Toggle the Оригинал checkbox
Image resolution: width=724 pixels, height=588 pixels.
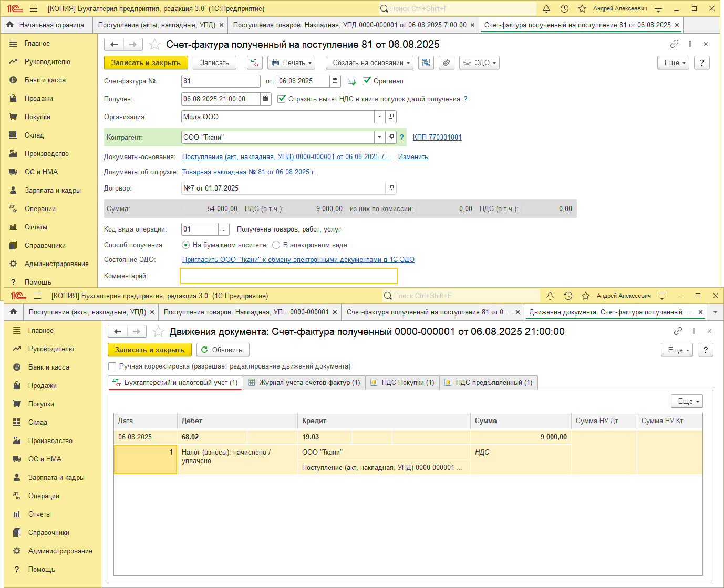(367, 81)
